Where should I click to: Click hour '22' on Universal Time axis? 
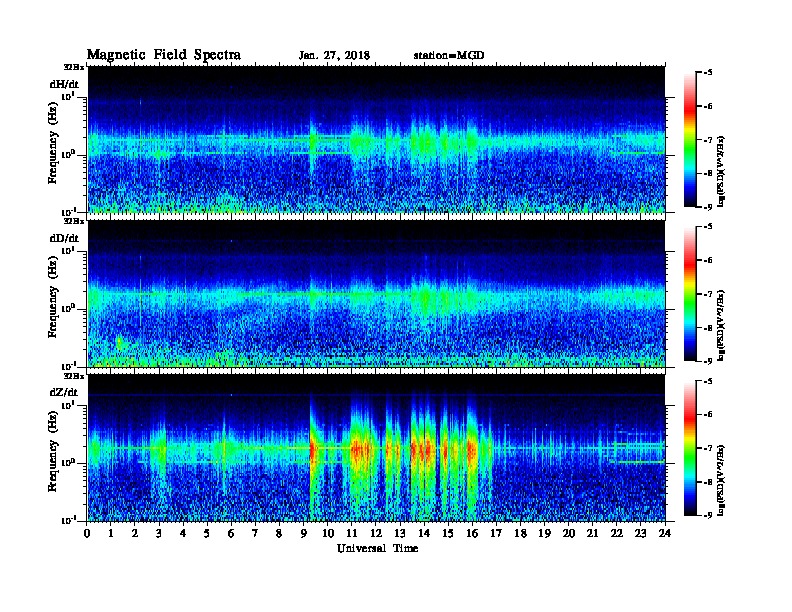(617, 534)
